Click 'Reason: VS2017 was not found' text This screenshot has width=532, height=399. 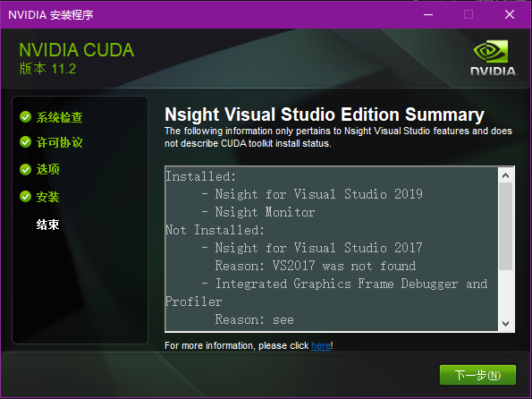(316, 266)
